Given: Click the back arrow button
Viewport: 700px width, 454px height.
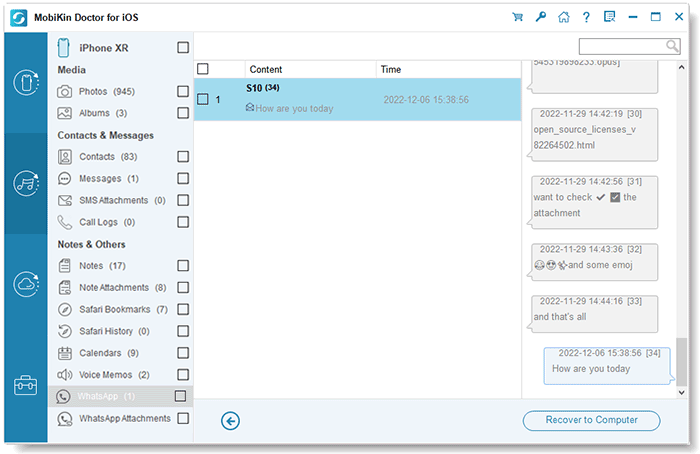Looking at the screenshot, I should click(230, 421).
